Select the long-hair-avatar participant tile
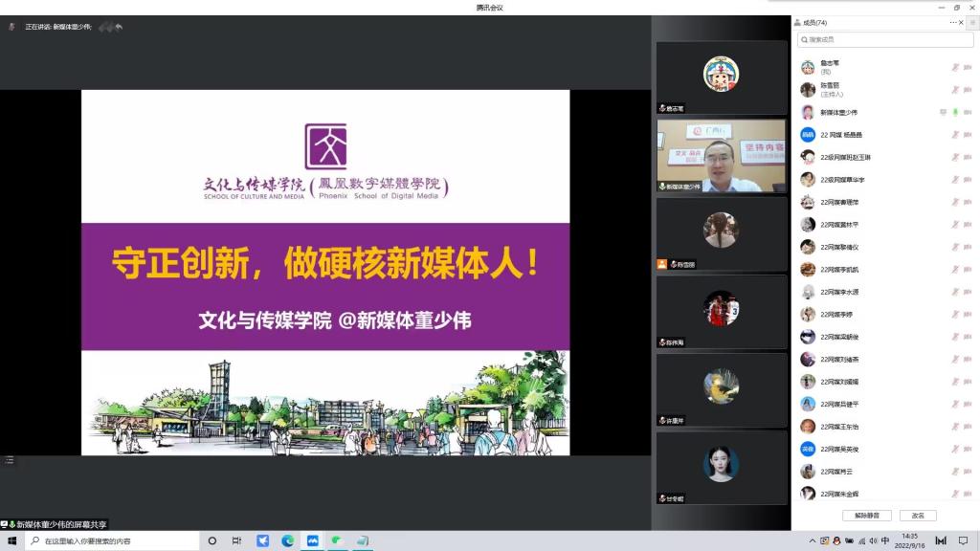Image resolution: width=980 pixels, height=551 pixels. pyautogui.click(x=722, y=233)
